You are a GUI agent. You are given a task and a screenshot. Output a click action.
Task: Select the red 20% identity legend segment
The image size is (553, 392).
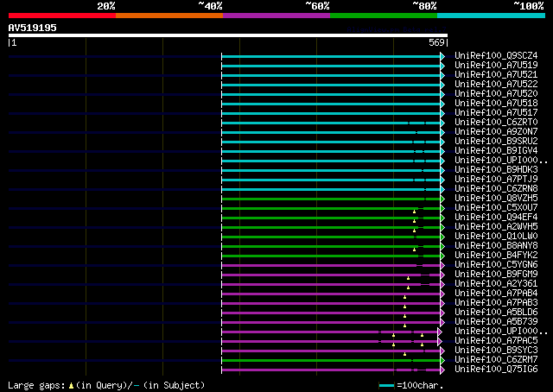click(62, 16)
